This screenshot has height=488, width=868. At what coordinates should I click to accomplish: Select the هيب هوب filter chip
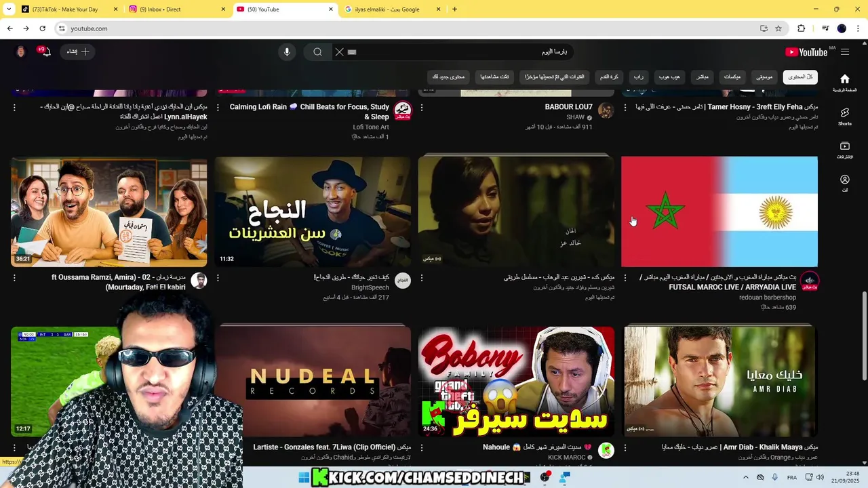[669, 77]
